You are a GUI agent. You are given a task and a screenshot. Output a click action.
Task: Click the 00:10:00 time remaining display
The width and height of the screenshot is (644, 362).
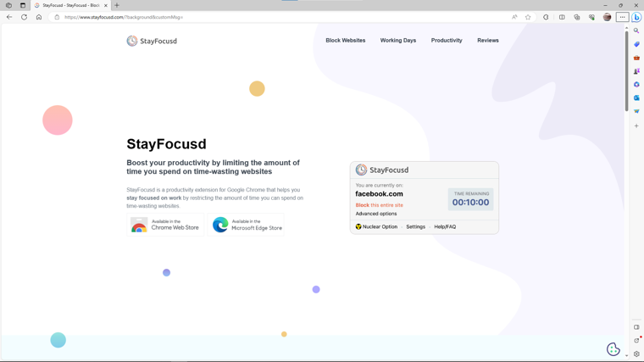point(470,202)
